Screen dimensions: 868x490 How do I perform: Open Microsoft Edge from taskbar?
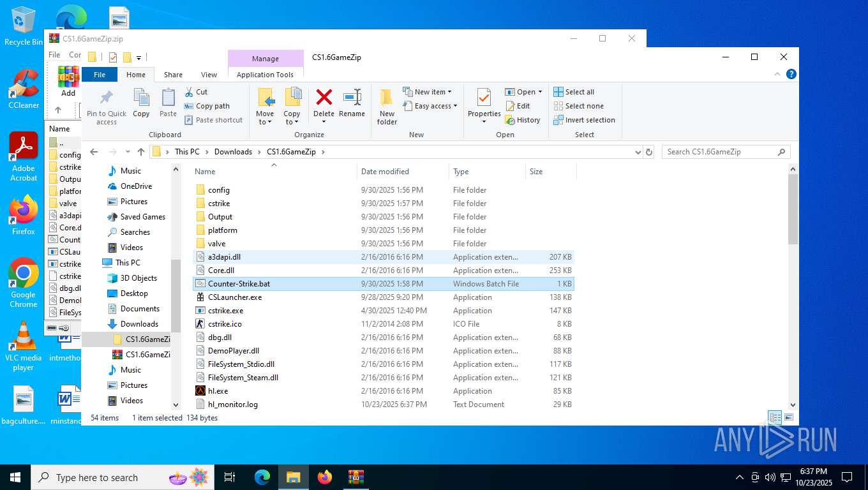tap(262, 477)
